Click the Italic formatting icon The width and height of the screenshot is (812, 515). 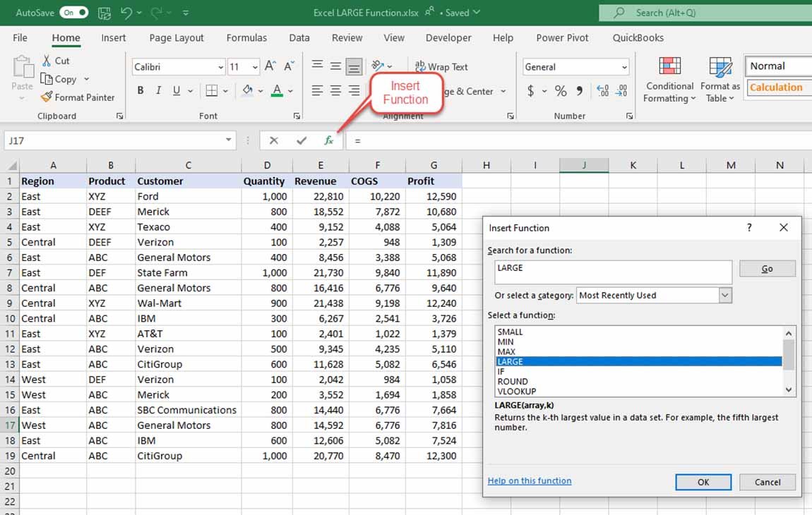pos(158,90)
